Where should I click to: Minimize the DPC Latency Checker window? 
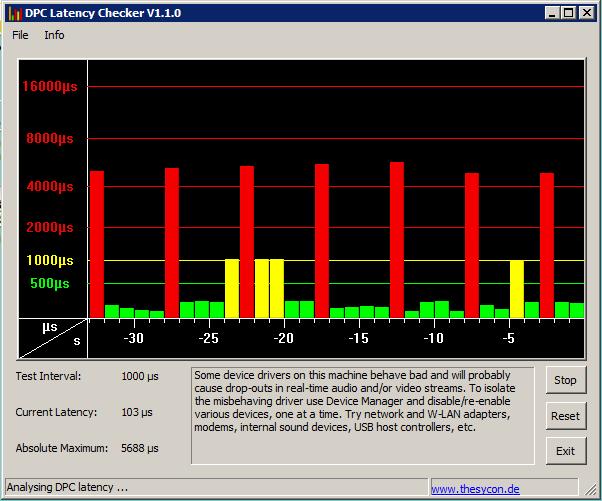click(551, 13)
